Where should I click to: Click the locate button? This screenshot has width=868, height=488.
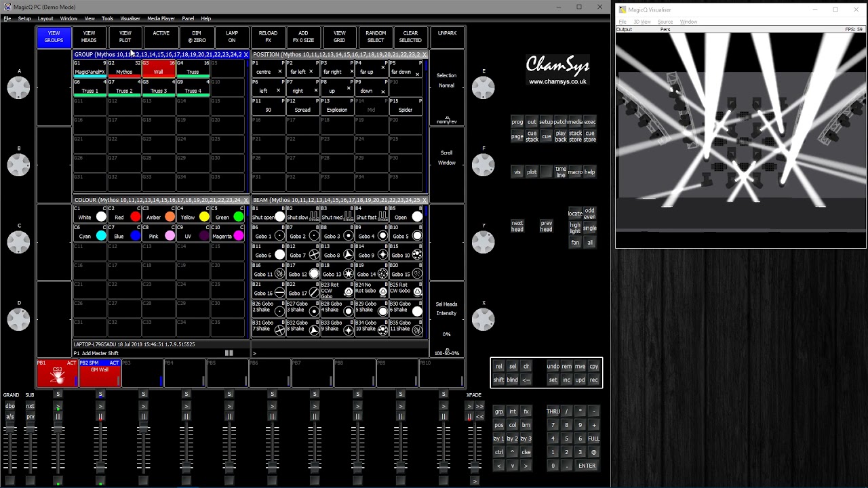(575, 213)
